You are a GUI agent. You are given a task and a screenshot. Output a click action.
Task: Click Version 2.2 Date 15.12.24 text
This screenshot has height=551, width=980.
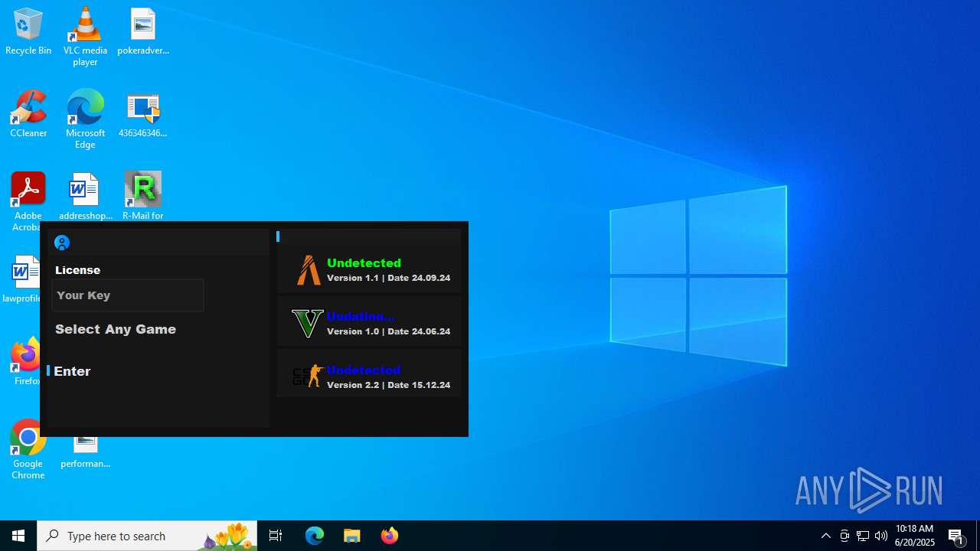388,385
